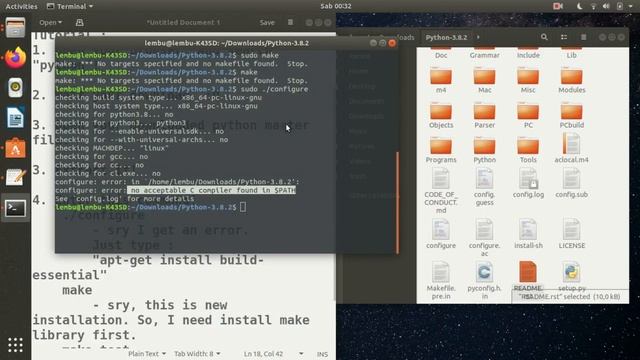Select the Terminal icon in the dock
Image resolution: width=640 pixels, height=360 pixels.
pyautogui.click(x=15, y=208)
